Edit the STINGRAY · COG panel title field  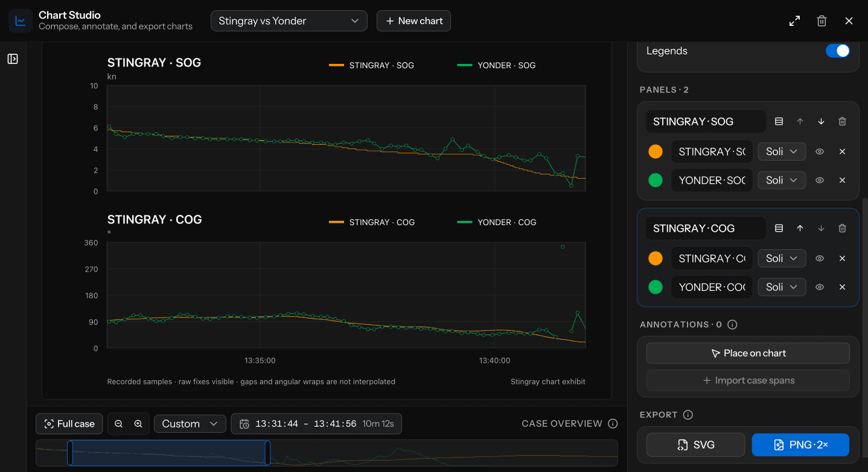pos(706,228)
